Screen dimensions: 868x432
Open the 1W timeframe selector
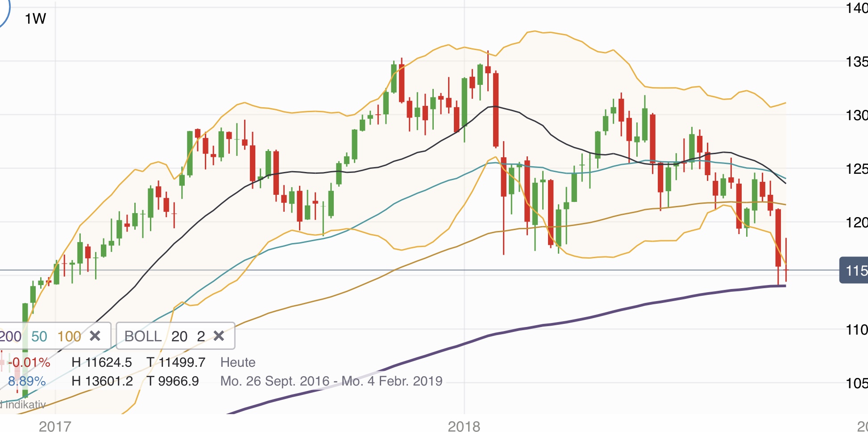click(35, 19)
